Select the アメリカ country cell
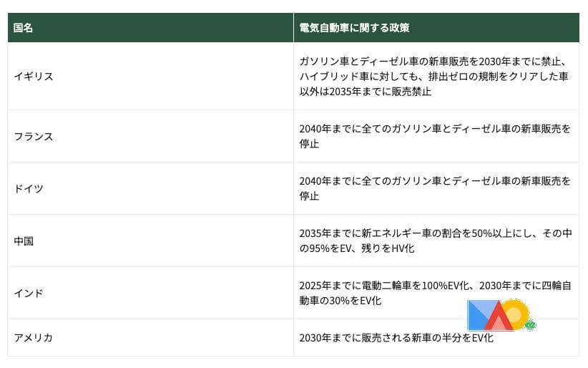The height and width of the screenshot is (368, 588). [x=34, y=337]
